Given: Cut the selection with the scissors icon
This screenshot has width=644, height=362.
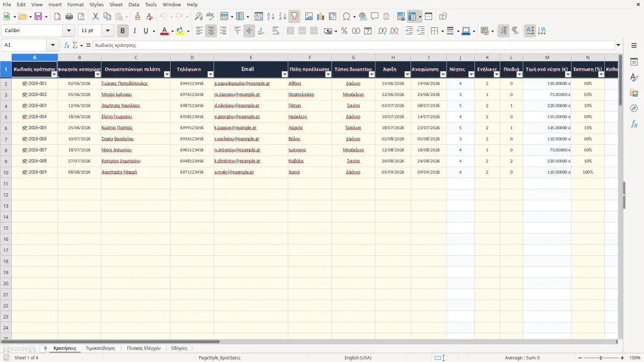Looking at the screenshot, I should click(95, 17).
